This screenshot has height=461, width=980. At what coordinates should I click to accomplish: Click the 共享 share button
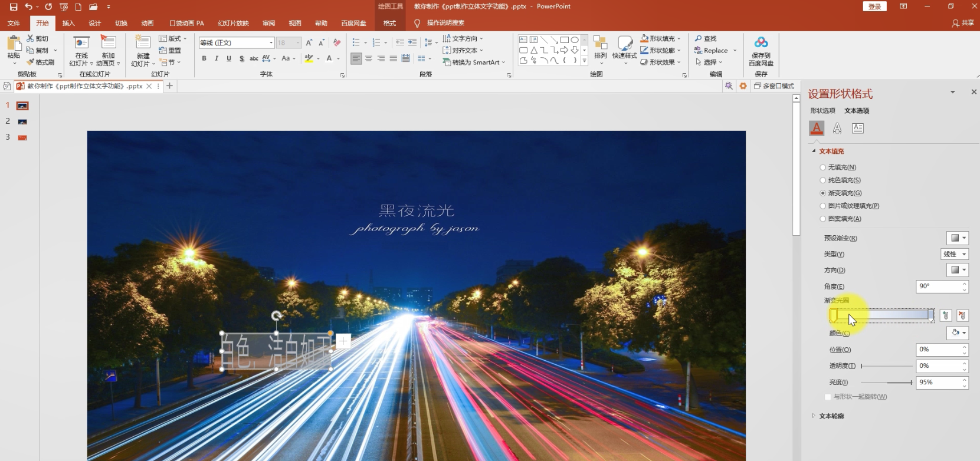click(962, 23)
